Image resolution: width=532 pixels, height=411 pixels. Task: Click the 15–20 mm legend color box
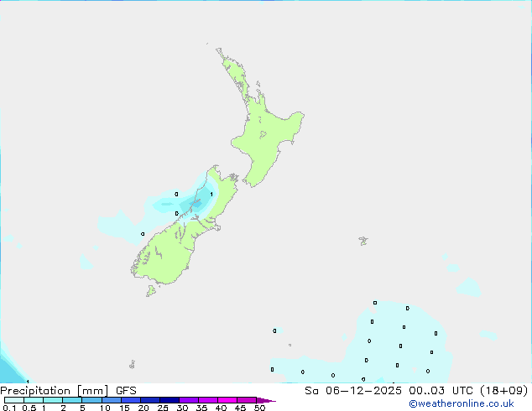(x=131, y=400)
